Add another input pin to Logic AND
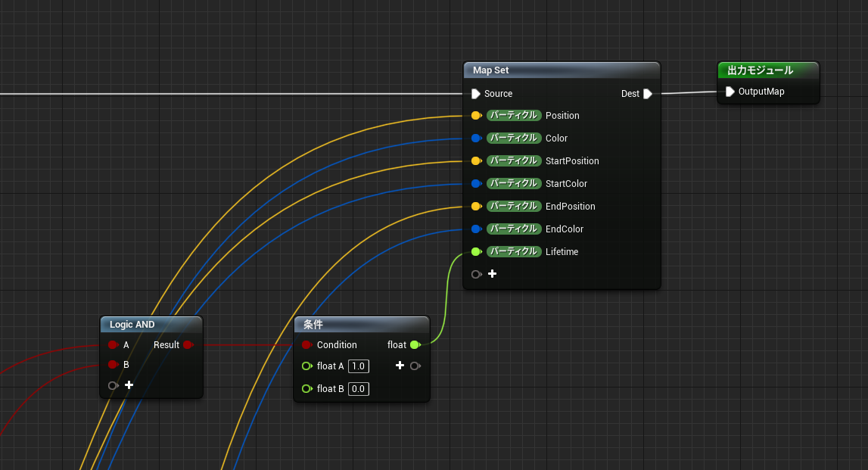This screenshot has width=868, height=470. [129, 385]
